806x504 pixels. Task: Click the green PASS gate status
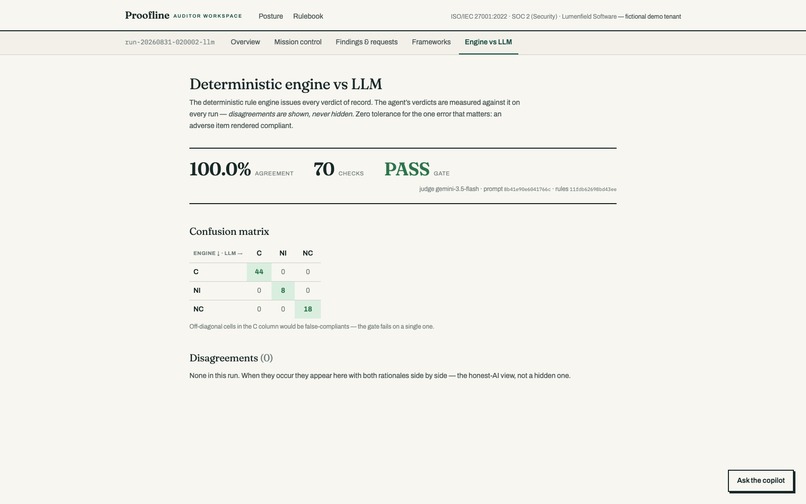tap(407, 169)
